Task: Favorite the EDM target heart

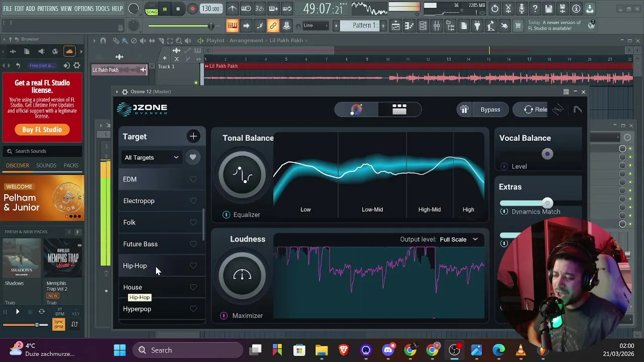Action: pyautogui.click(x=193, y=179)
